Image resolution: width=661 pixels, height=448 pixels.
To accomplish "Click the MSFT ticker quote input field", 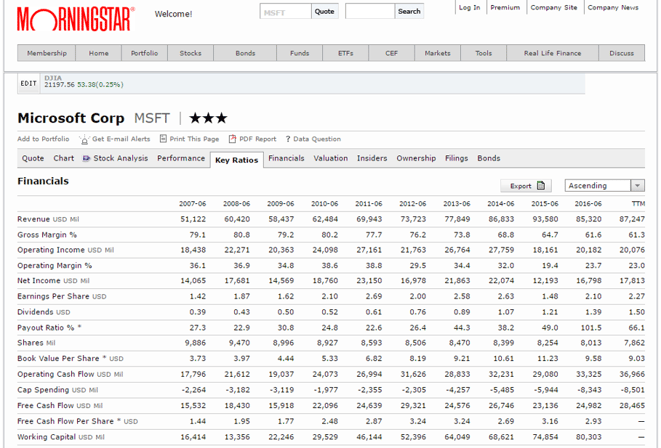I will point(285,12).
